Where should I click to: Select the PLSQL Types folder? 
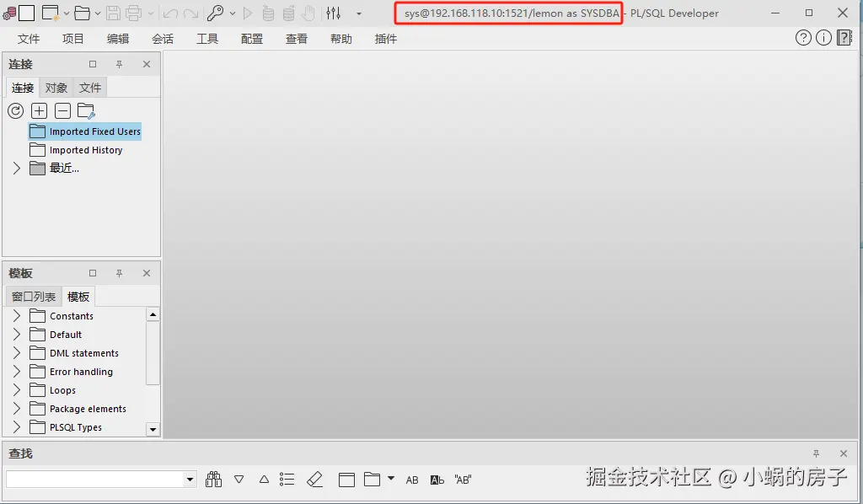click(66, 427)
